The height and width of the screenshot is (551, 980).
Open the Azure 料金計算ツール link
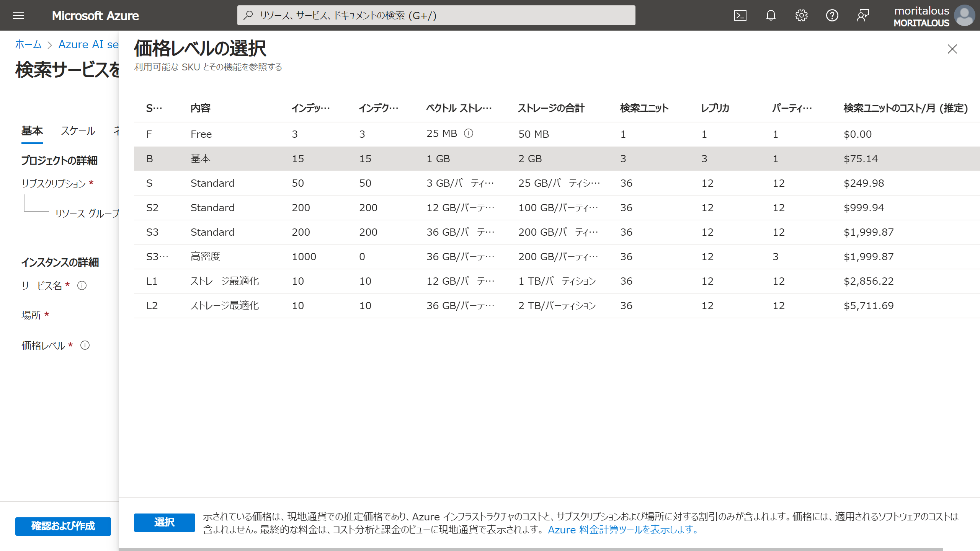pos(622,530)
